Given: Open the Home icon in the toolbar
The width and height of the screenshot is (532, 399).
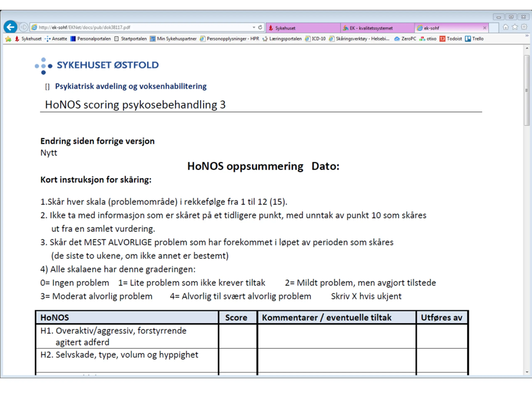Looking at the screenshot, I should tap(506, 27).
